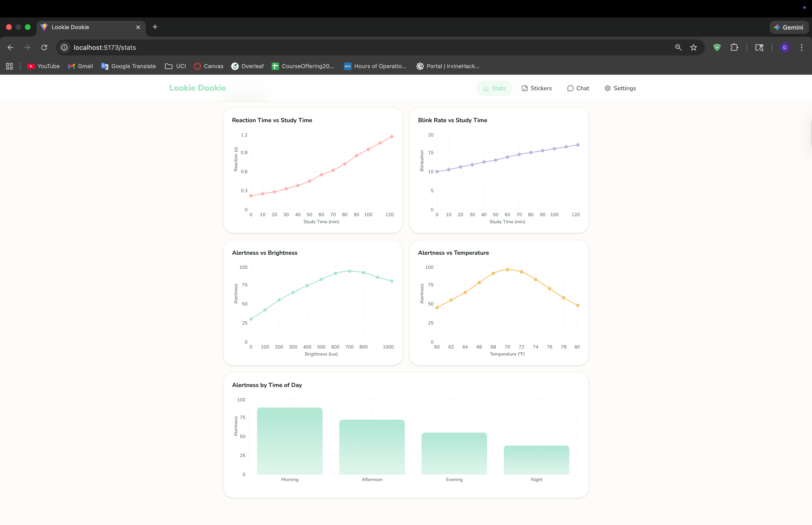Switch to the Stickers tab
Viewport: 812px width, 525px height.
[537, 88]
